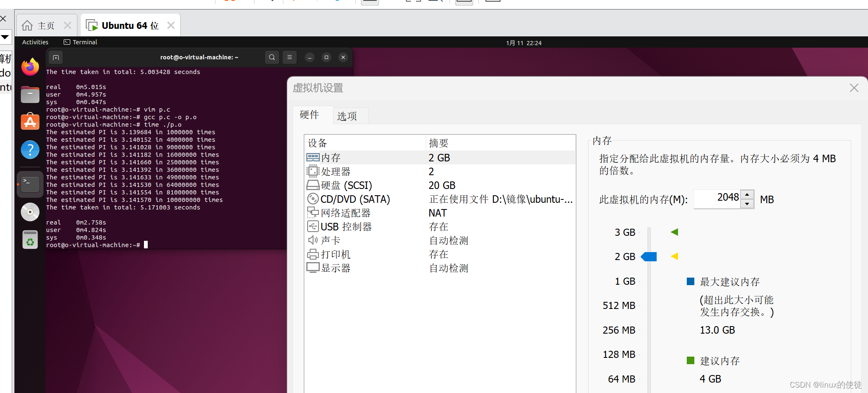The image size is (868, 393).
Task: Click the 1月 11 22:24 clock
Action: tap(524, 43)
